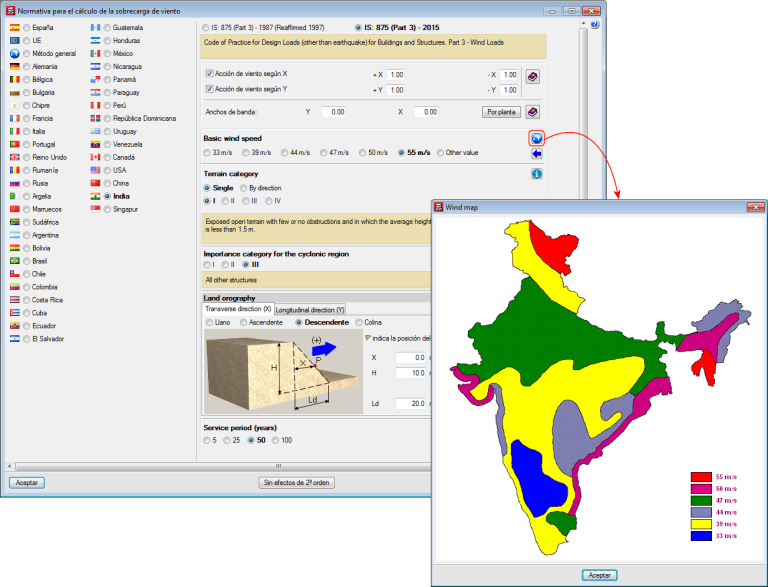Screen dimensions: 768x587
Task: Click the Normativa window title icon
Action: [x=10, y=10]
